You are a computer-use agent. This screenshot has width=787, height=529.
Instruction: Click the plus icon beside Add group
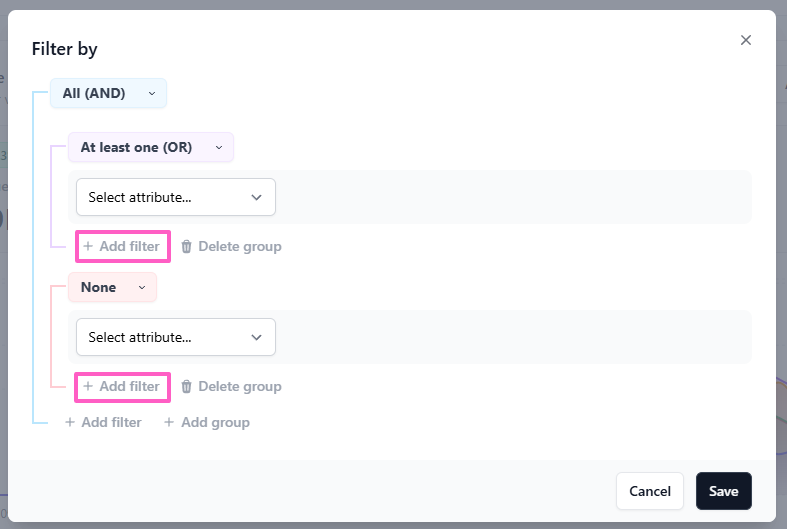pyautogui.click(x=170, y=422)
